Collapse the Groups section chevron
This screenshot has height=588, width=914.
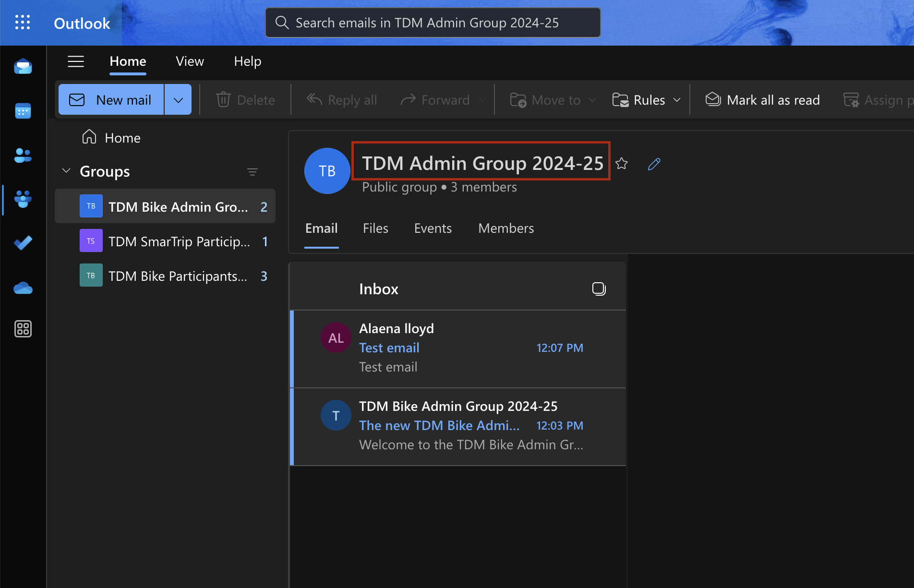pos(67,171)
